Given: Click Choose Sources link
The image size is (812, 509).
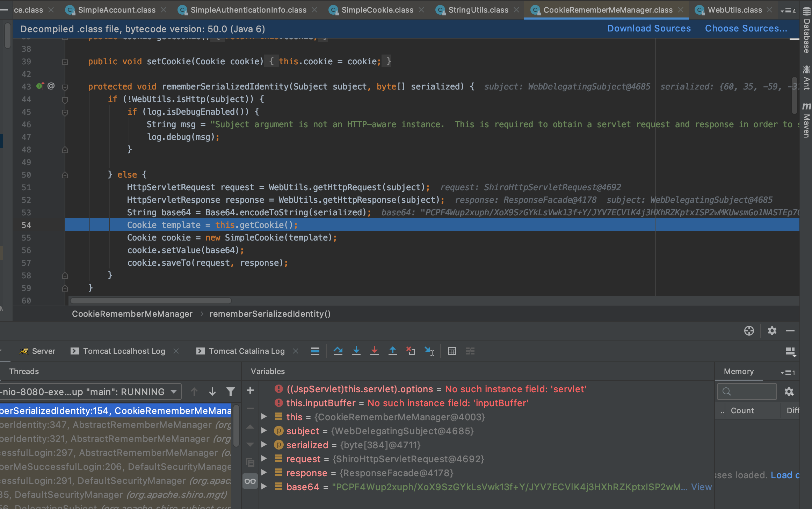Looking at the screenshot, I should 746,28.
